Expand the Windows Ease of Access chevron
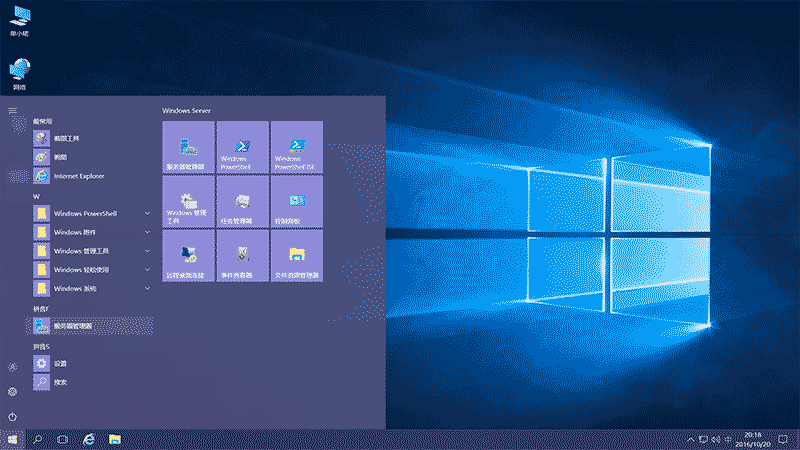Screen dimensions: 800x450 [x=147, y=269]
